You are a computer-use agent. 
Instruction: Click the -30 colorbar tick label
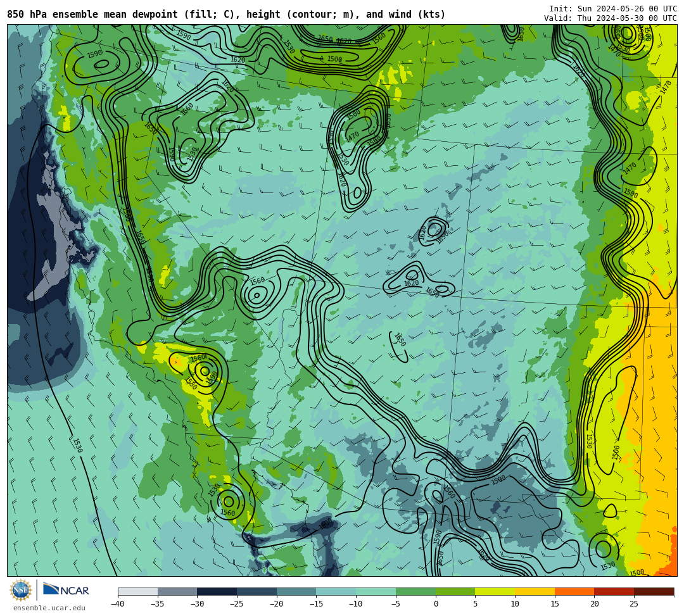click(197, 604)
